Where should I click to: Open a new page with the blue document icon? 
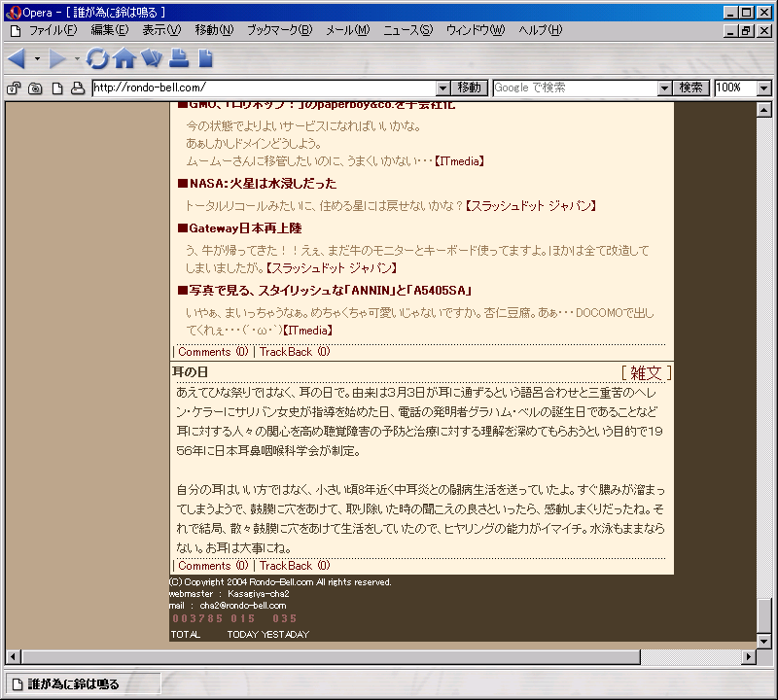(x=205, y=58)
